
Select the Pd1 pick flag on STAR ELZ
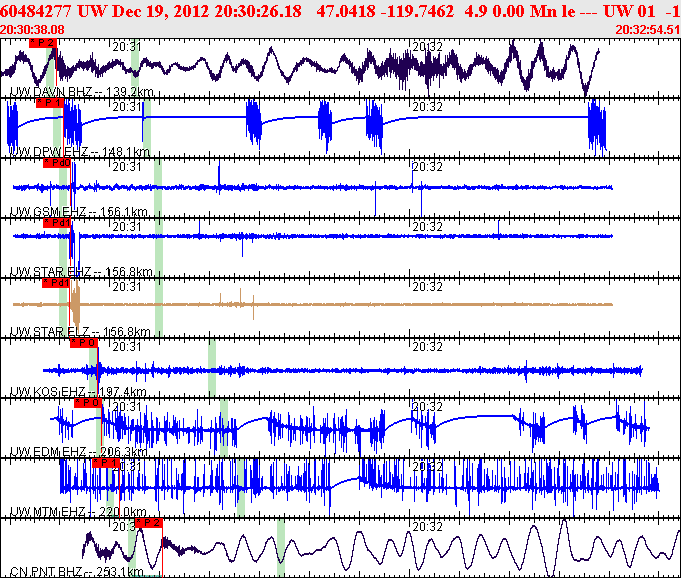(x=56, y=283)
